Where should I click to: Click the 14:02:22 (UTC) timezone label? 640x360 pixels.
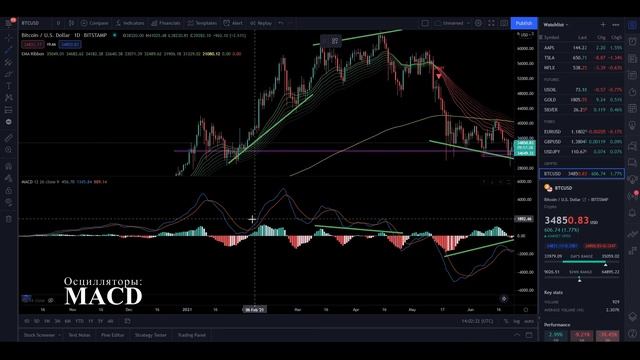tap(477, 321)
